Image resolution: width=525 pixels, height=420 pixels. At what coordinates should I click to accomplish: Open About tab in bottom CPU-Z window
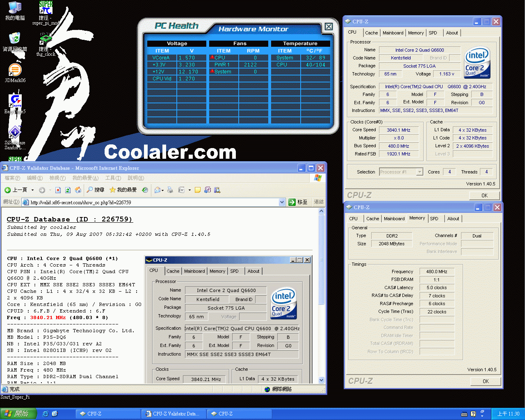click(x=453, y=219)
